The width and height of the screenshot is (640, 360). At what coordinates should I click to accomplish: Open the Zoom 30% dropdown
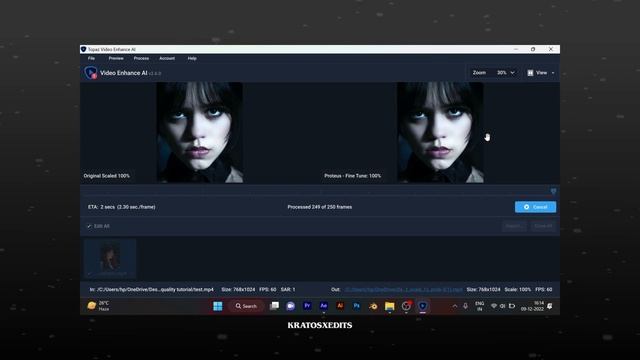pyautogui.click(x=505, y=73)
